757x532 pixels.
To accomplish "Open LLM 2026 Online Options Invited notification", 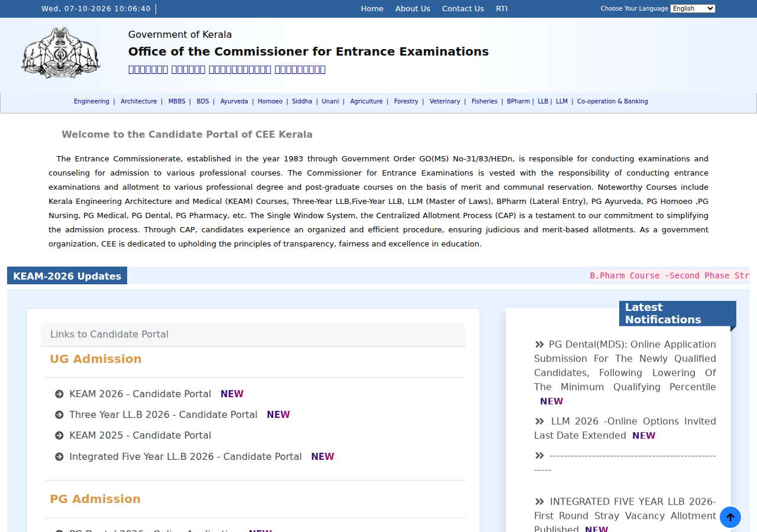I will click(625, 429).
